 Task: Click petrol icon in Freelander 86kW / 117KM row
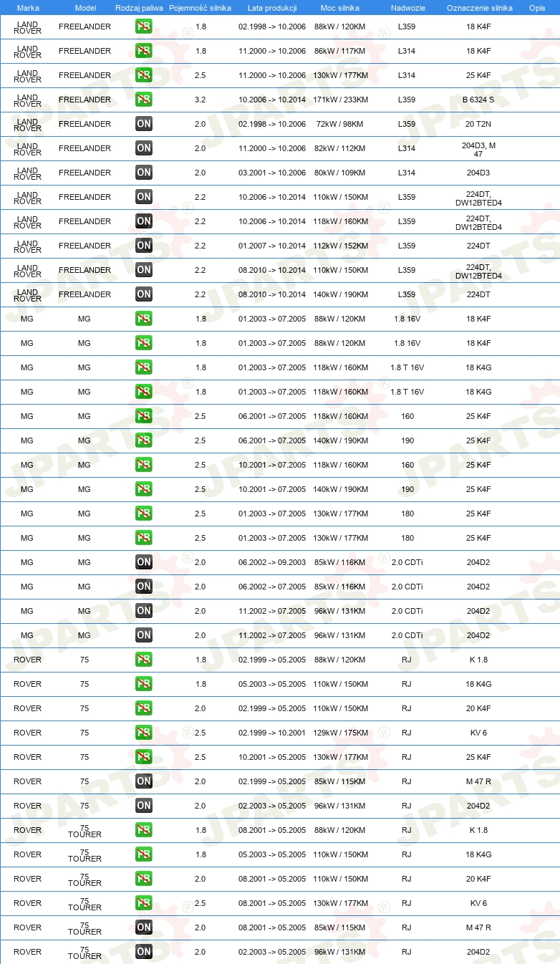pos(144,51)
